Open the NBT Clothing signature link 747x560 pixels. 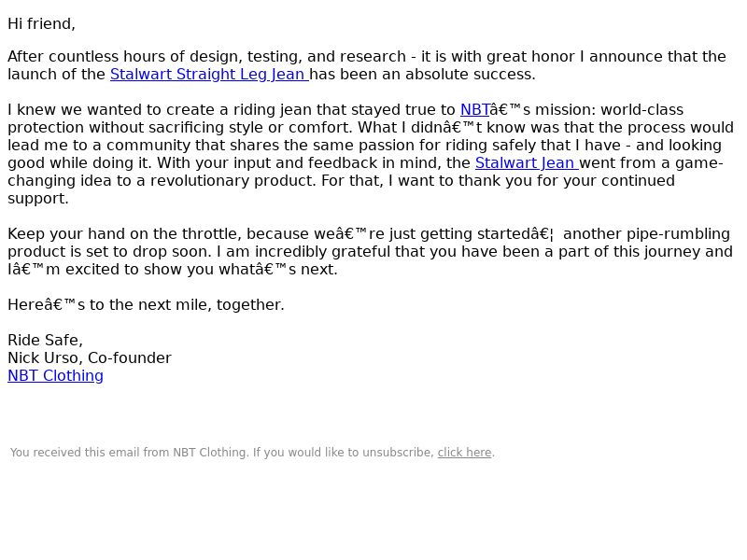(55, 376)
